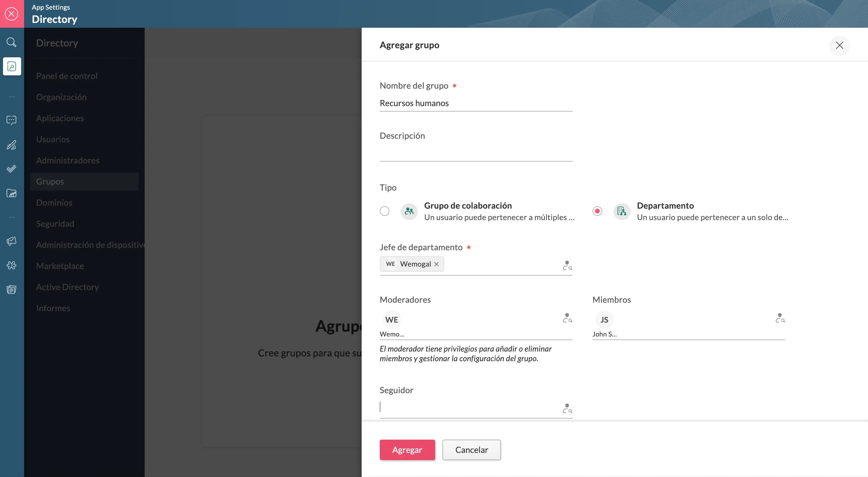Viewport: 868px width, 477px height.
Task: Toggle the Departamento type selection
Action: point(597,211)
